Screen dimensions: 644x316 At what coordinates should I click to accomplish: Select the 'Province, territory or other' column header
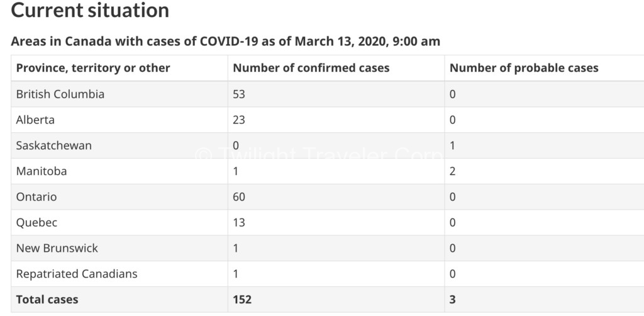(93, 68)
